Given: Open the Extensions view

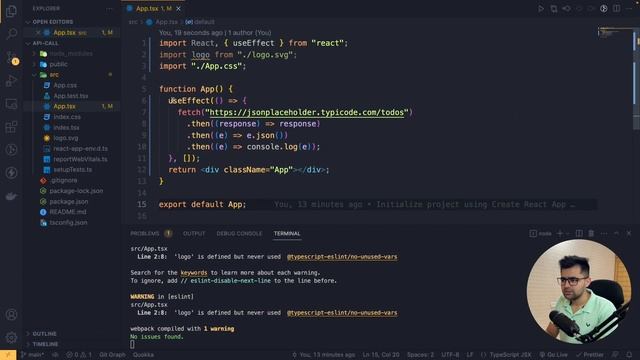Looking at the screenshot, I should click(11, 127).
